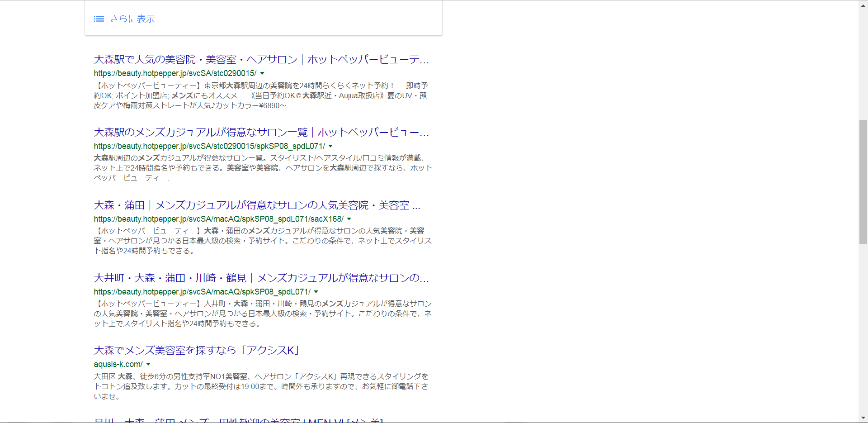Click the vertical scrollbar thumb

[x=863, y=182]
